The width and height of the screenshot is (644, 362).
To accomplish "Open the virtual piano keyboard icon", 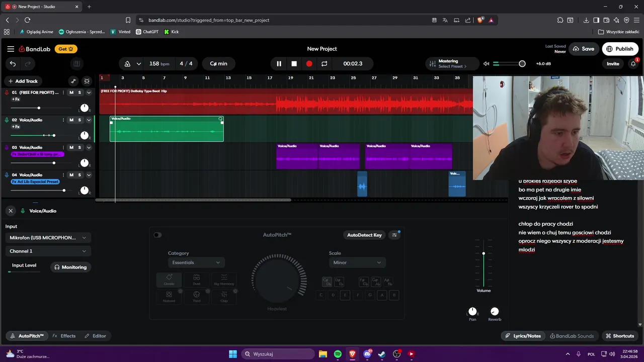I will (76, 64).
